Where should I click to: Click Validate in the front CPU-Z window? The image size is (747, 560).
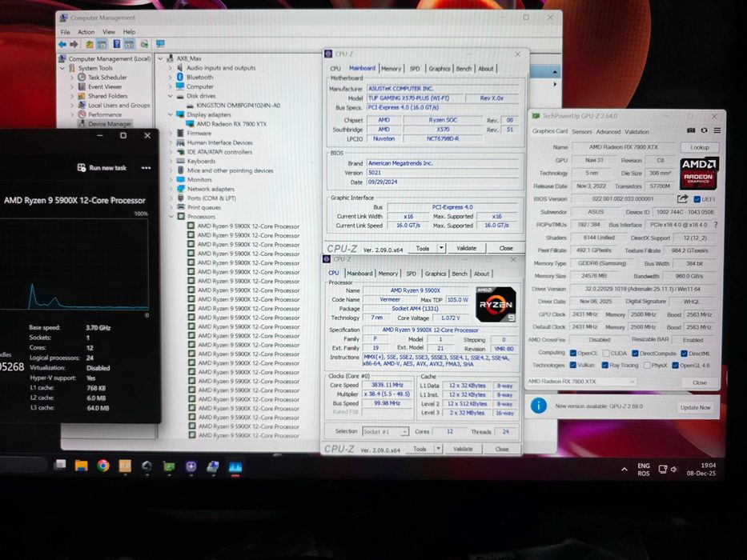[x=463, y=449]
